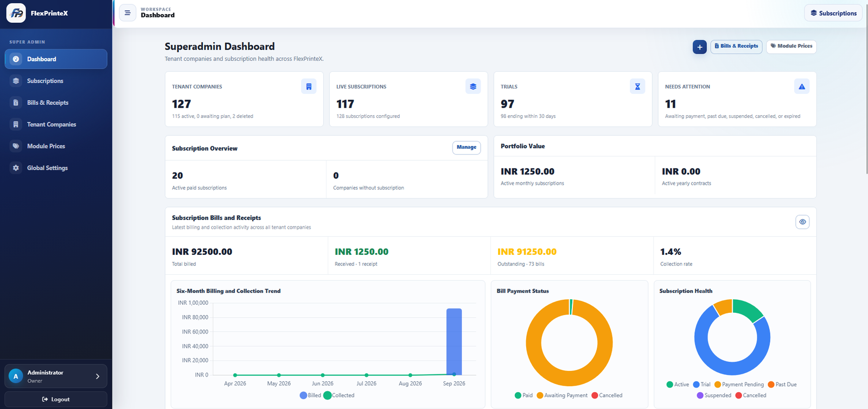
Task: Click Module Prices header button
Action: click(791, 47)
